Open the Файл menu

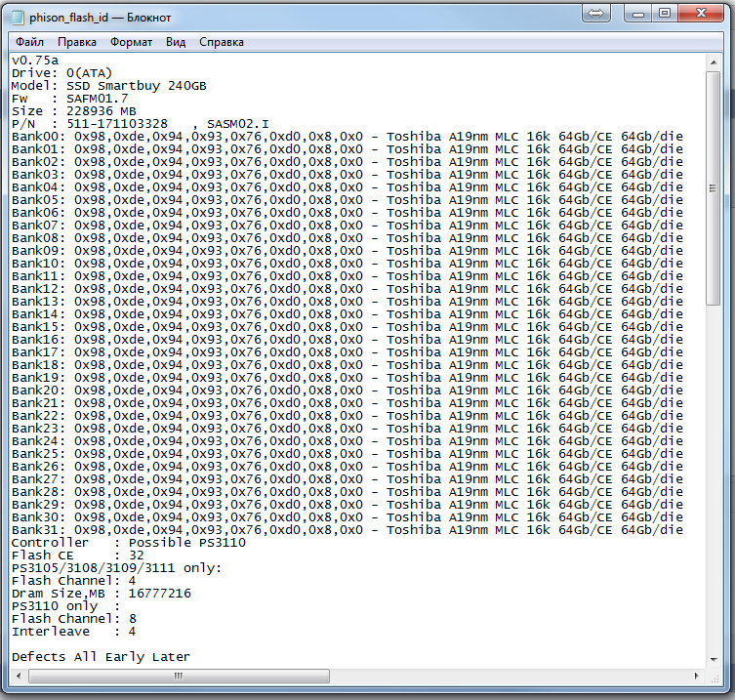click(29, 42)
